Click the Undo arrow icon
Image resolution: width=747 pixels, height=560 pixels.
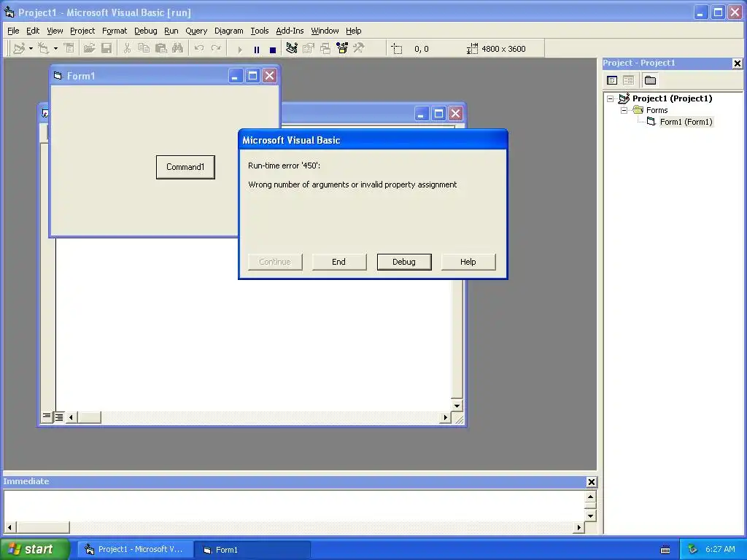click(199, 49)
